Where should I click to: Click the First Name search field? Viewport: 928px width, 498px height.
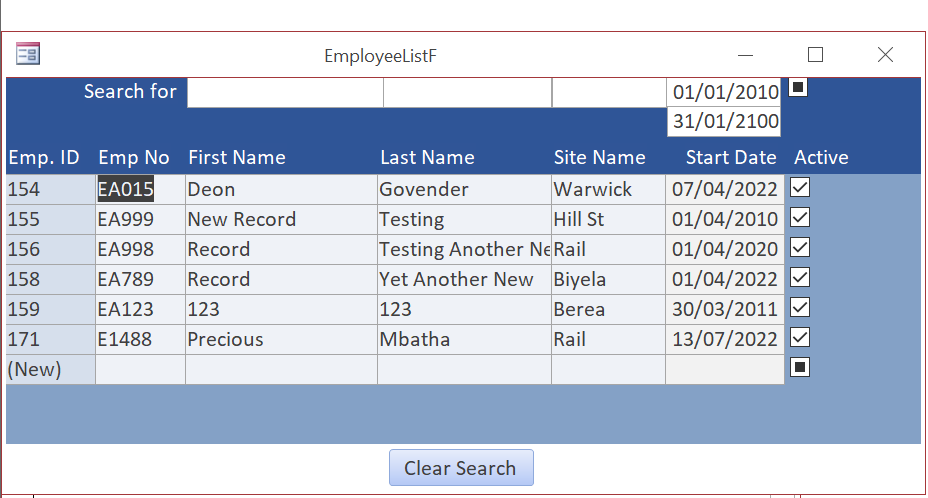point(285,92)
